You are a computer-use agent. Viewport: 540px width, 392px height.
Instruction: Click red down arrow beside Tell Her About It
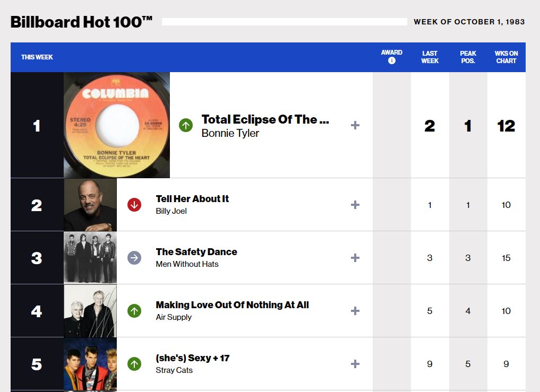[x=134, y=205]
